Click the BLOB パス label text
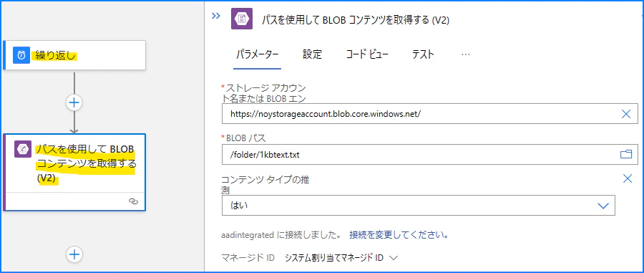The image size is (644, 273). [247, 138]
